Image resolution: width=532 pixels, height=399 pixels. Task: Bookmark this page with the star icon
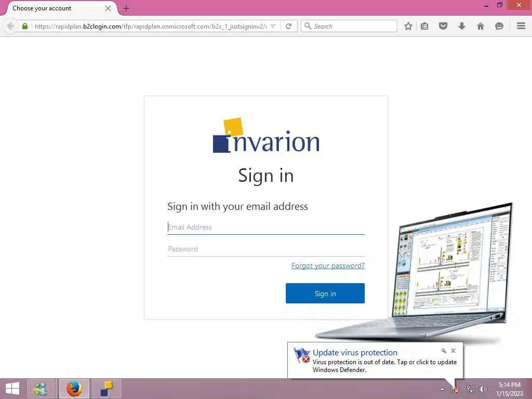(408, 26)
